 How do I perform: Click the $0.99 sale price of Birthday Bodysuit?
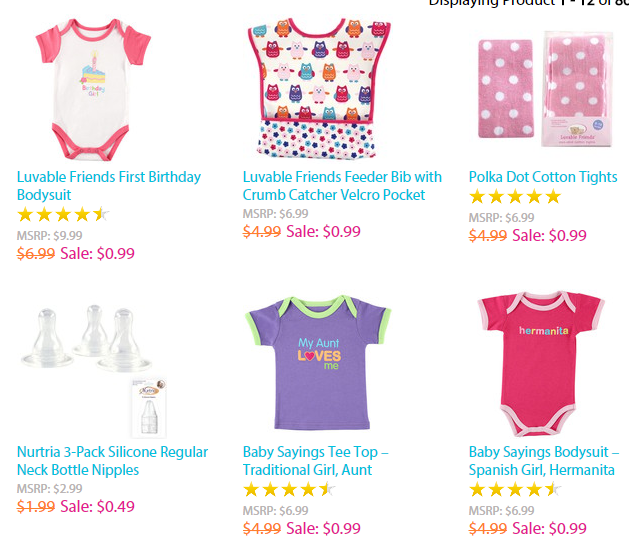[x=97, y=253]
